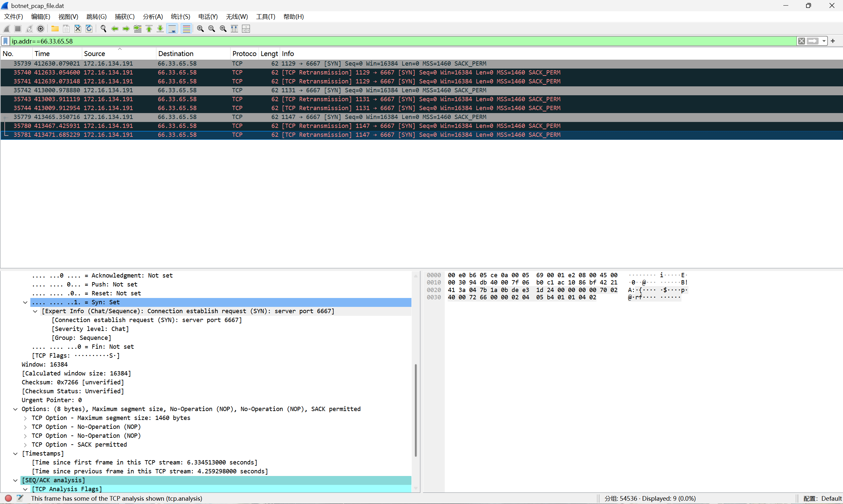This screenshot has height=504, width=843.
Task: Click close capture file icon
Action: click(78, 29)
